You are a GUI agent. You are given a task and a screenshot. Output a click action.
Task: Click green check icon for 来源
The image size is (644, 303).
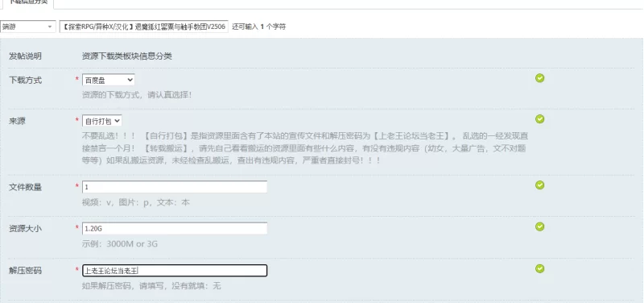539,118
